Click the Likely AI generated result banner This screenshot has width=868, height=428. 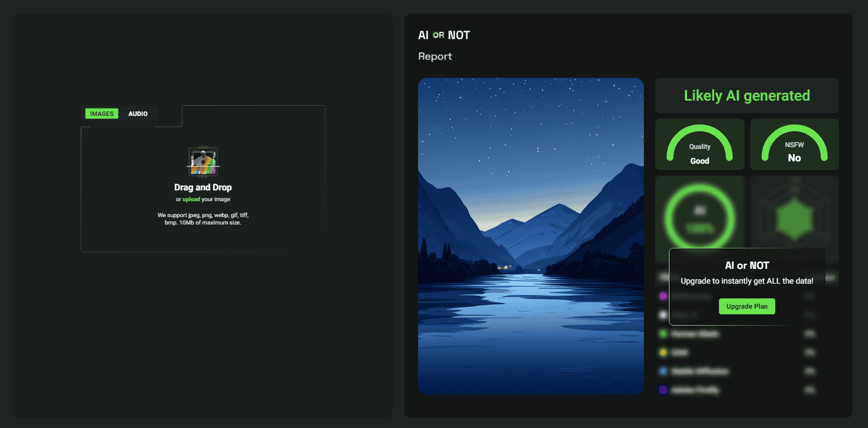(x=747, y=95)
